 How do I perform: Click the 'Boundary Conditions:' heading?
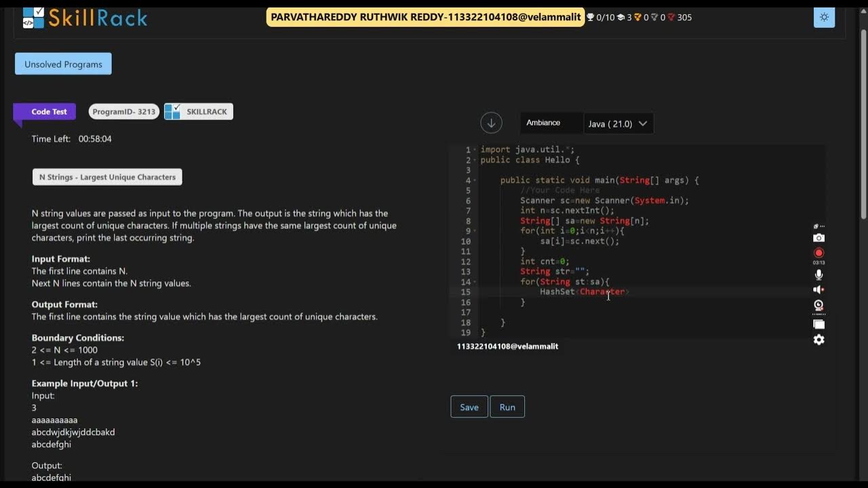coord(77,338)
